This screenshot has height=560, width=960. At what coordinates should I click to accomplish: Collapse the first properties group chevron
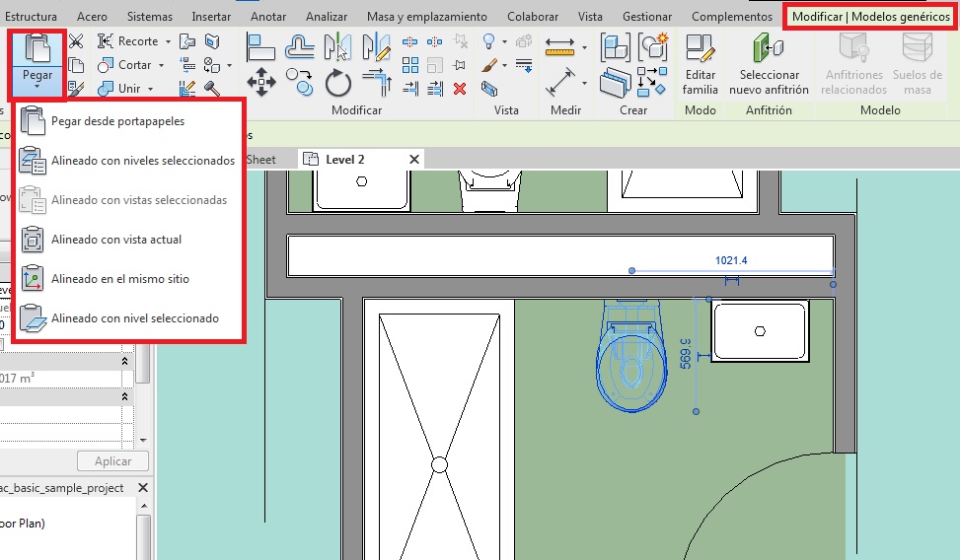(x=124, y=362)
